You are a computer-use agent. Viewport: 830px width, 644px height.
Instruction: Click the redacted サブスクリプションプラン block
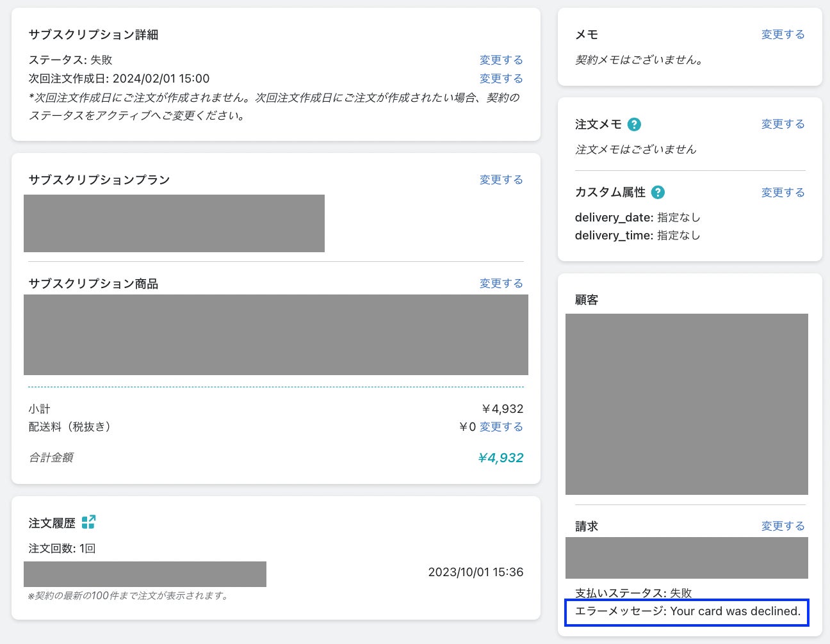[174, 223]
